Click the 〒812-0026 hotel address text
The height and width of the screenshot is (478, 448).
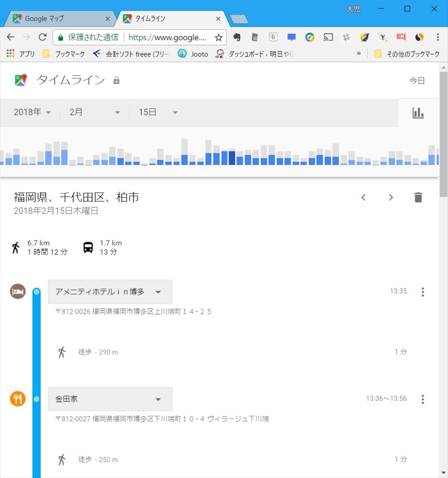[x=133, y=312]
